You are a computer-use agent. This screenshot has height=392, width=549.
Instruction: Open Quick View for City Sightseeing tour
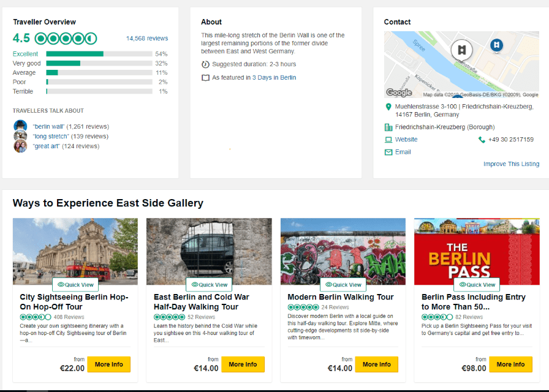(75, 285)
